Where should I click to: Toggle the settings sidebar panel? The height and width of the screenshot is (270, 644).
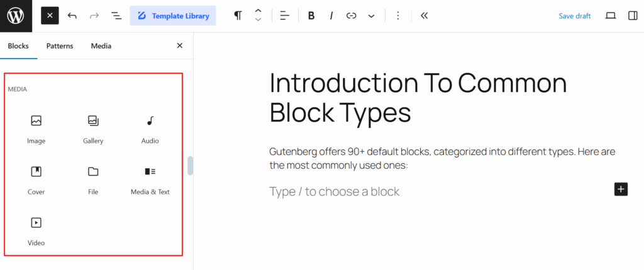coord(633,16)
